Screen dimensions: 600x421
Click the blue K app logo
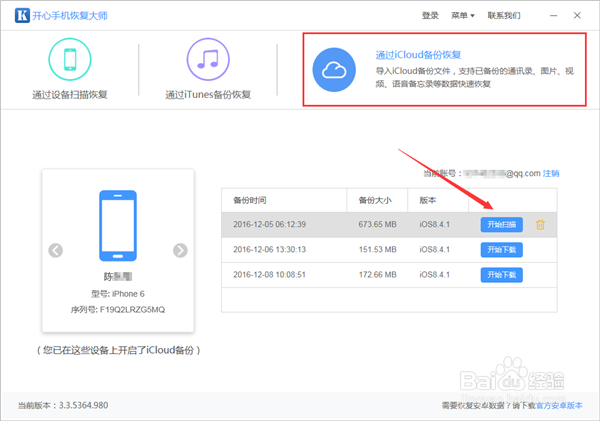(x=22, y=15)
